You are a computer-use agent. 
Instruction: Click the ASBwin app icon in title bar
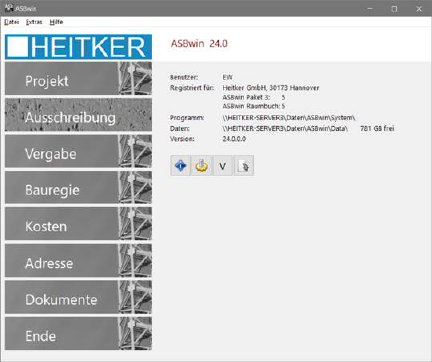tap(9, 8)
